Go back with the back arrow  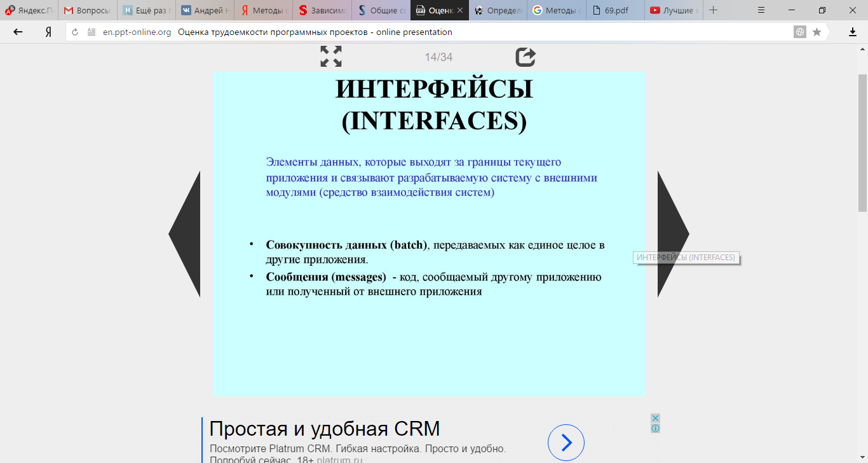(x=18, y=32)
